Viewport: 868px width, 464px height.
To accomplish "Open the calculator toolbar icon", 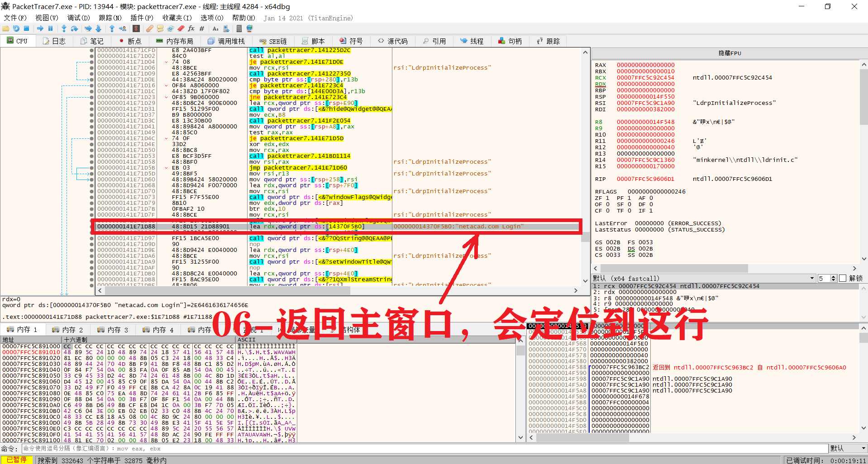I will click(239, 28).
